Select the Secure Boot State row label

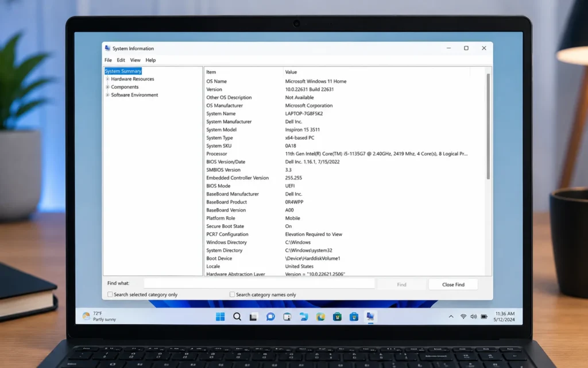tap(225, 226)
